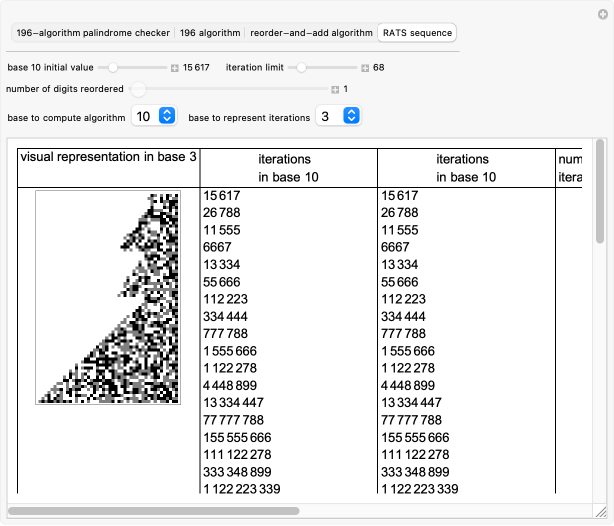
Task: Click the 'visual representation in base 3' header
Action: click(x=108, y=157)
